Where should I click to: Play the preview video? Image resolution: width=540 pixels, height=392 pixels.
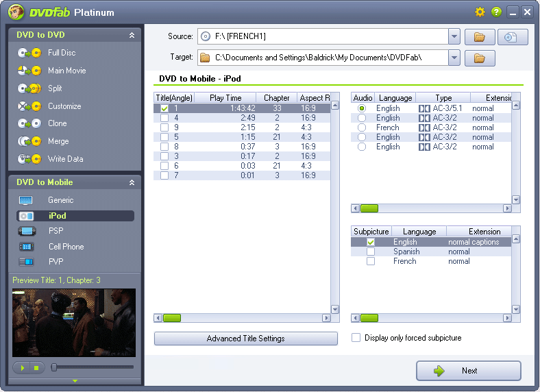pos(22,368)
